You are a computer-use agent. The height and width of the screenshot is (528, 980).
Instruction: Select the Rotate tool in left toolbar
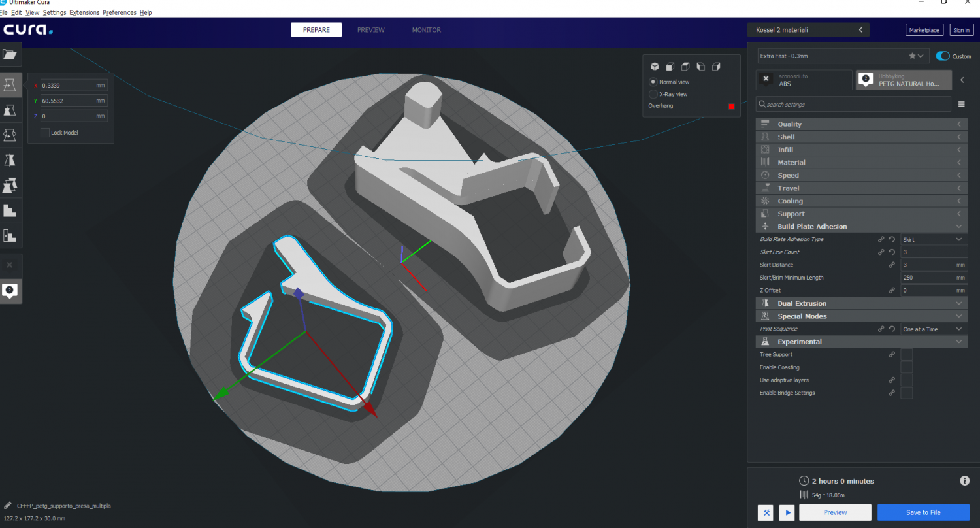[x=10, y=135]
